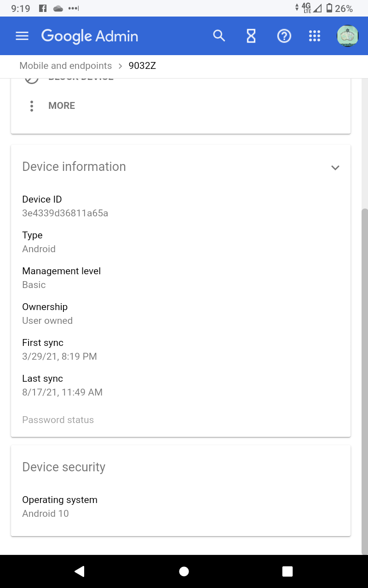Click the three-dot MORE icon
The width and height of the screenshot is (368, 588).
tap(32, 106)
